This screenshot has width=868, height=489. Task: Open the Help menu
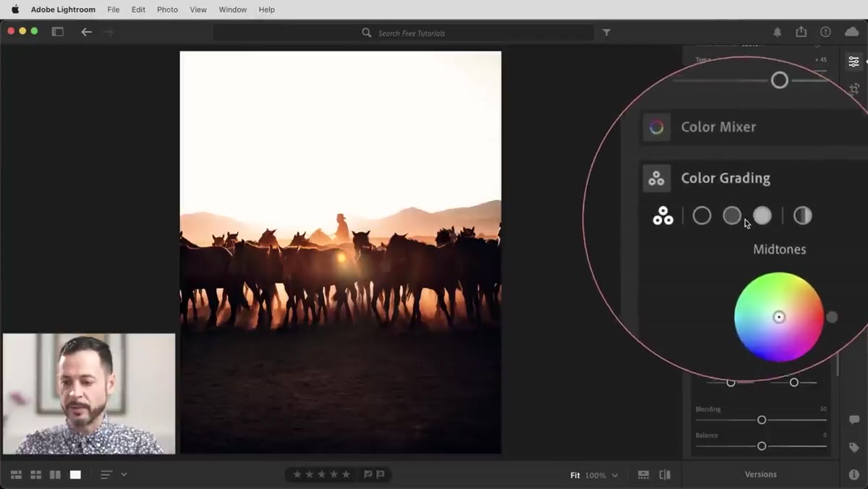267,9
